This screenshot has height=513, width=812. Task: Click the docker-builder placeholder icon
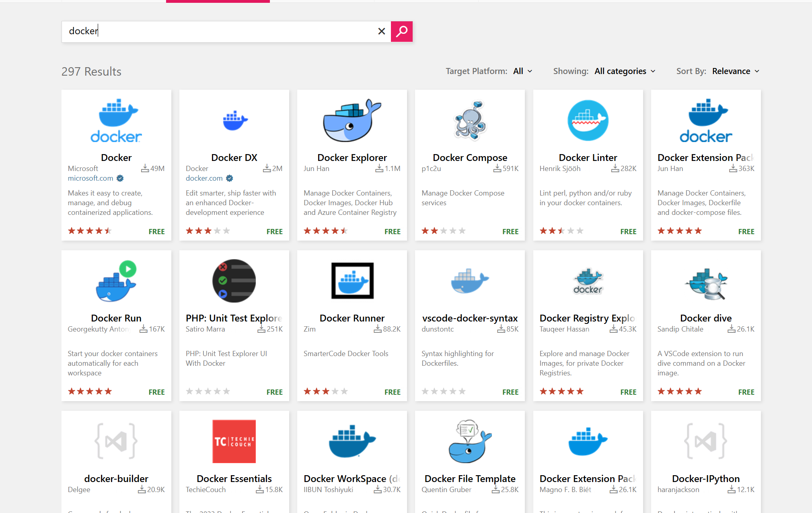116,441
